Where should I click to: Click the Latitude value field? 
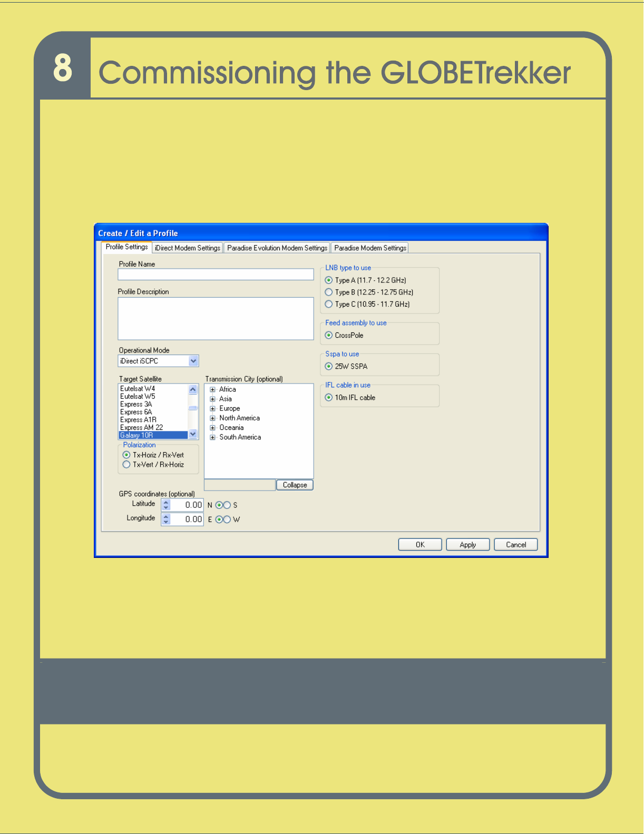point(187,505)
